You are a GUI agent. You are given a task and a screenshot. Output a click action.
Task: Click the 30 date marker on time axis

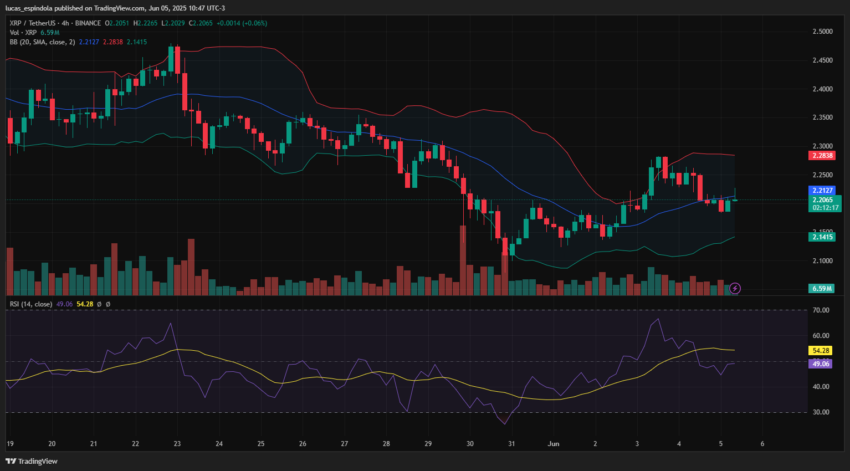pyautogui.click(x=470, y=443)
